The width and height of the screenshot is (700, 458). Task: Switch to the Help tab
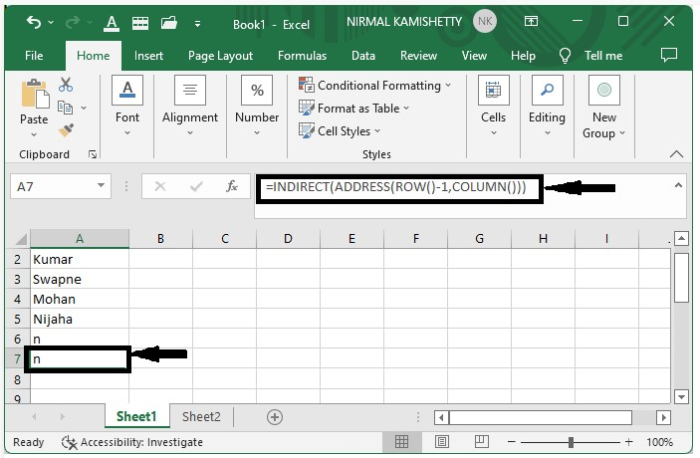click(523, 56)
